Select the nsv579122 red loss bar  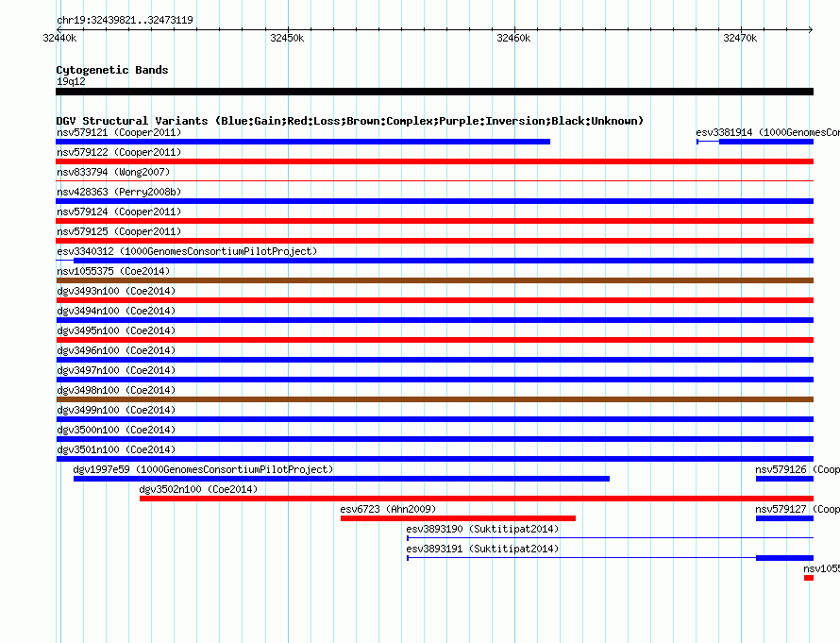(434, 161)
